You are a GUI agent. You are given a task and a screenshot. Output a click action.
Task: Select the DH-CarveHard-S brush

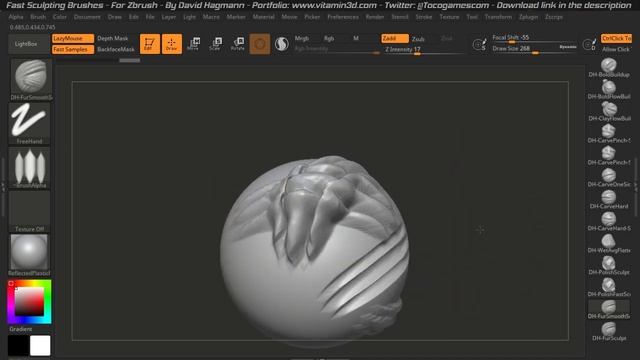click(609, 222)
